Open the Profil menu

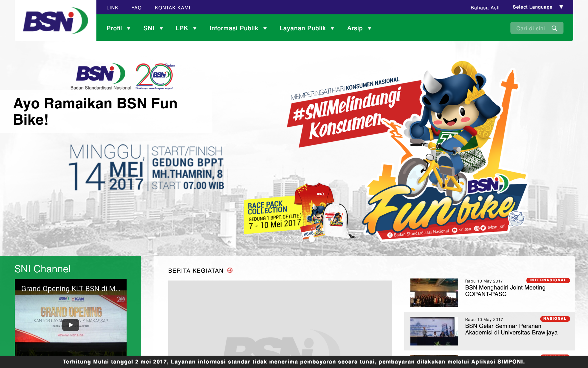[x=114, y=28]
